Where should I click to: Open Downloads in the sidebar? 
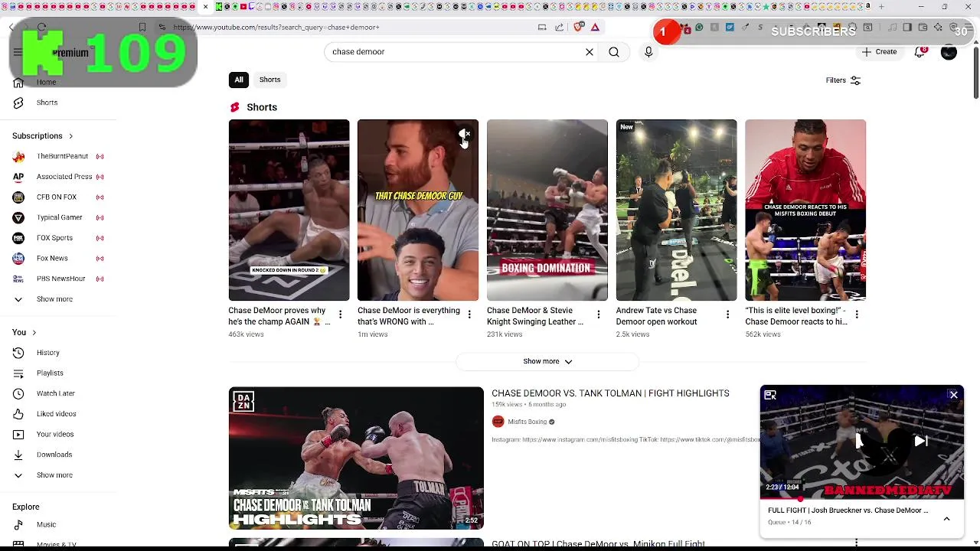[54, 455]
